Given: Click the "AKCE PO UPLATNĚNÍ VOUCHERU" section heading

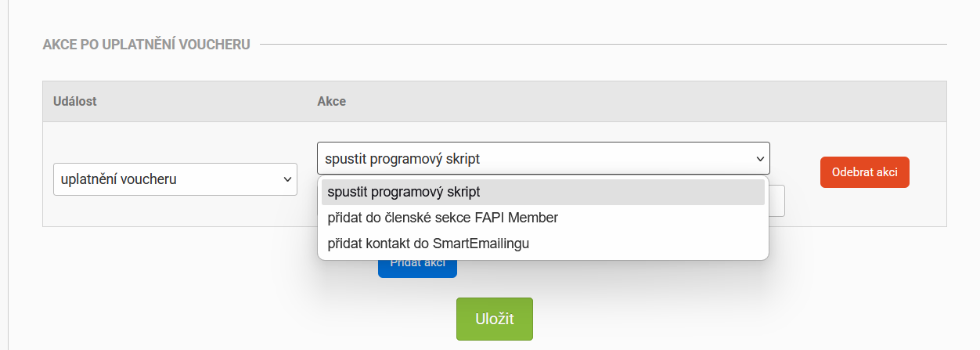Looking at the screenshot, I should click(146, 45).
